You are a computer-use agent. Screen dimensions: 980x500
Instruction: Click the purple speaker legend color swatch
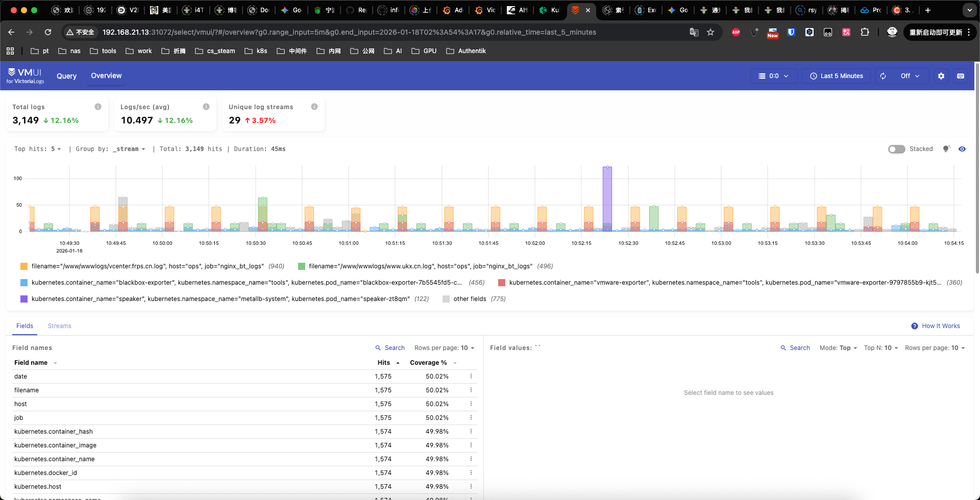pos(24,298)
